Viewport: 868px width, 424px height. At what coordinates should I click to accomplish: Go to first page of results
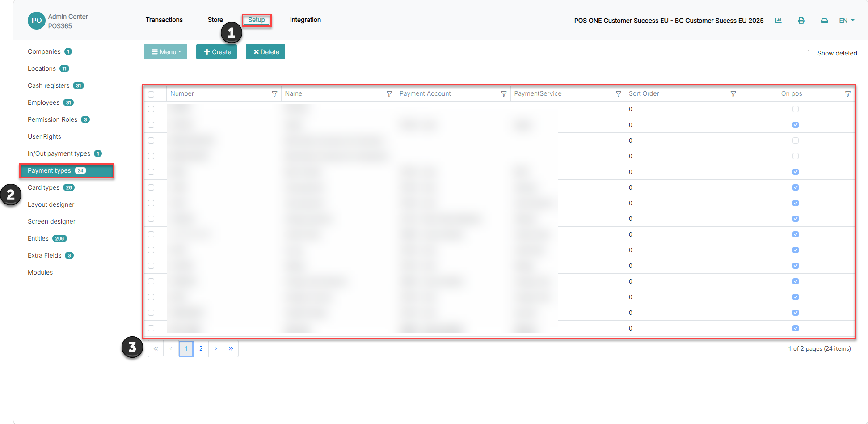(x=156, y=348)
